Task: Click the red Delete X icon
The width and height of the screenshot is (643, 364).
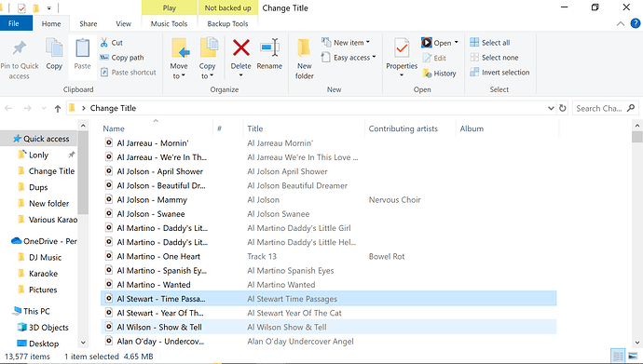Action: (240, 47)
